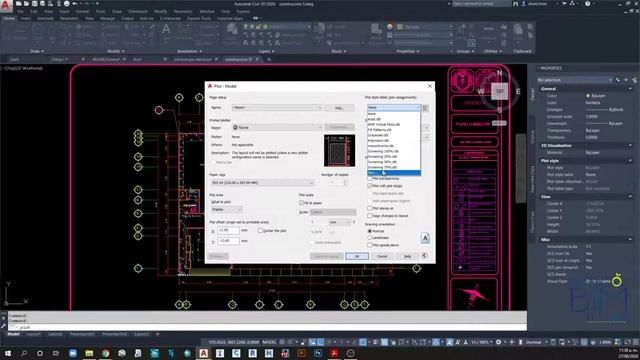Click the plot preview thumbnail

coord(339,151)
